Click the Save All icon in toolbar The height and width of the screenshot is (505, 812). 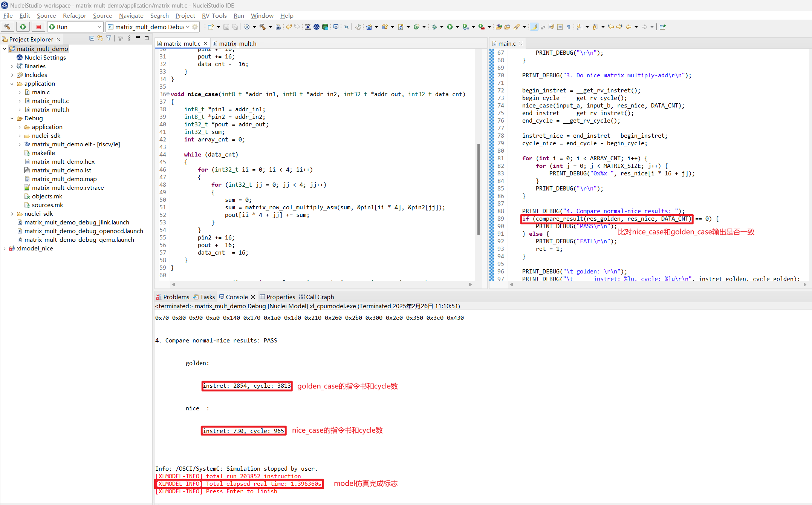tap(235, 27)
